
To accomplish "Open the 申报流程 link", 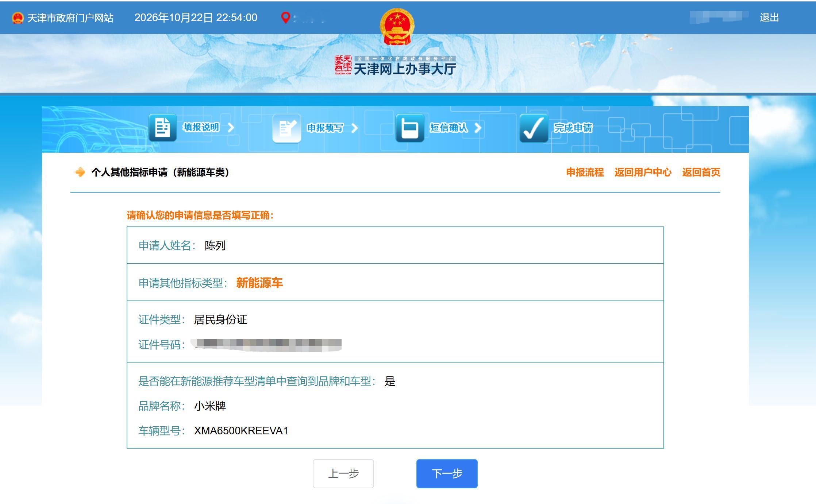I will [585, 172].
